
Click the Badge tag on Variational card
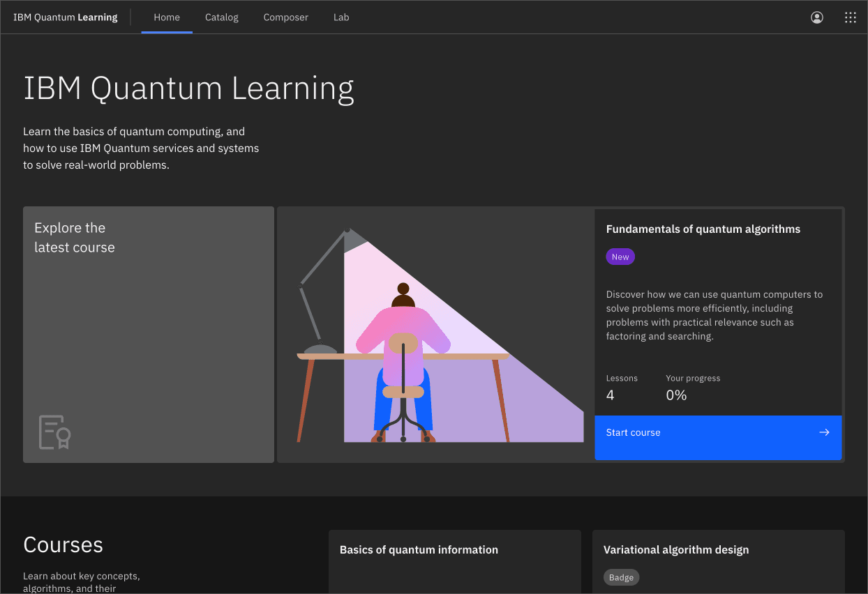click(x=621, y=577)
